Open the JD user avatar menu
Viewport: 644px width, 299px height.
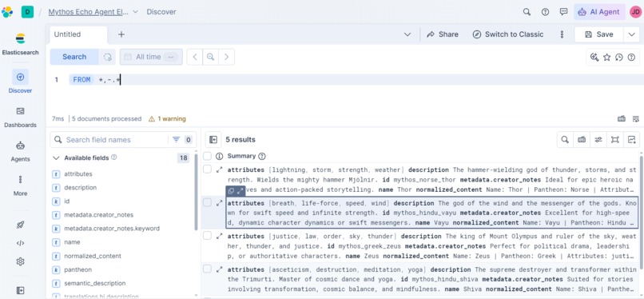(635, 12)
